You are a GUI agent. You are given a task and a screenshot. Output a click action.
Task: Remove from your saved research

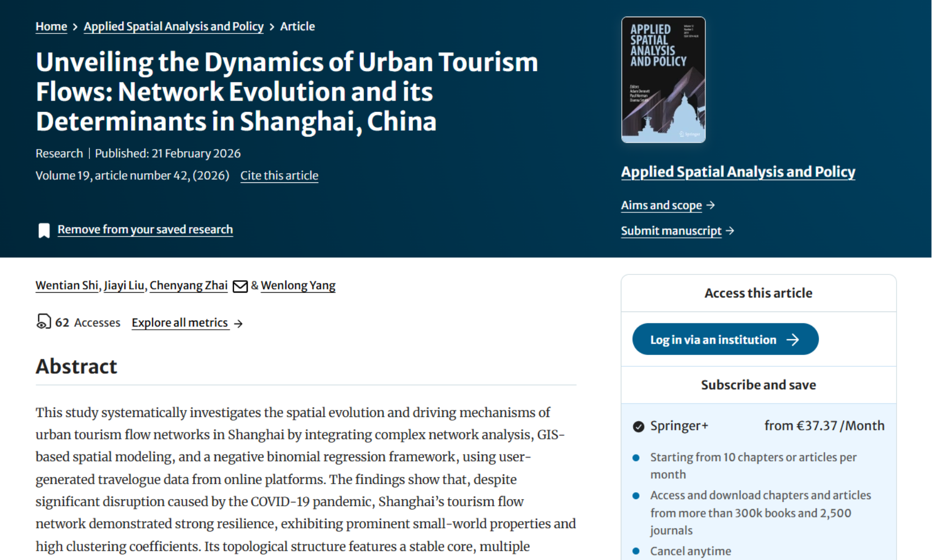tap(145, 229)
